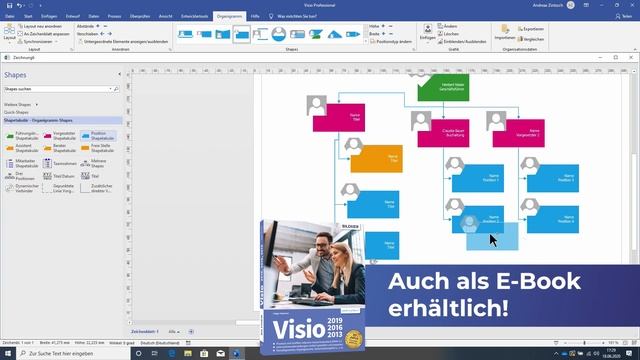Select the first shape style in the Shapes gallery
The height and width of the screenshot is (360, 640).
coord(185,34)
